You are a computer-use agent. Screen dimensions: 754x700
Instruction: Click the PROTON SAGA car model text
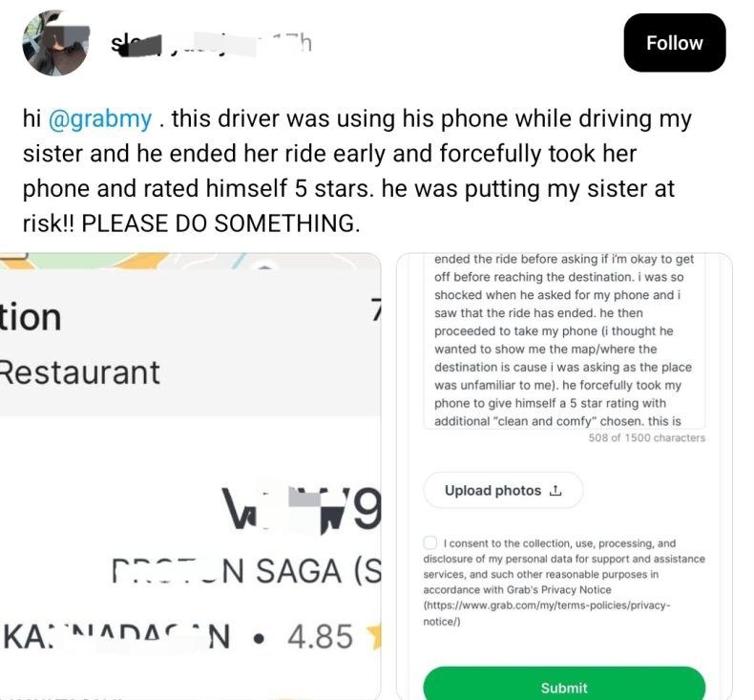coord(246,571)
